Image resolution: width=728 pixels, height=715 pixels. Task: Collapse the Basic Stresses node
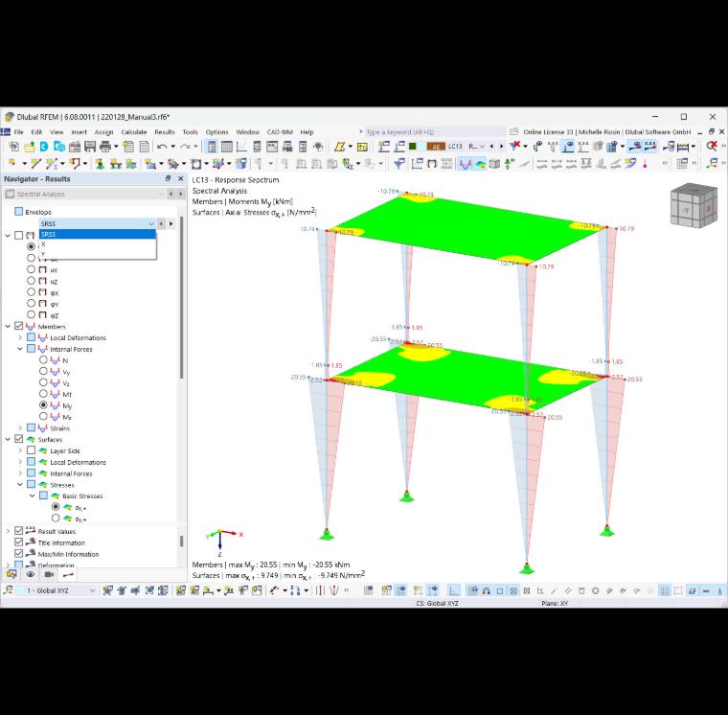tap(32, 496)
